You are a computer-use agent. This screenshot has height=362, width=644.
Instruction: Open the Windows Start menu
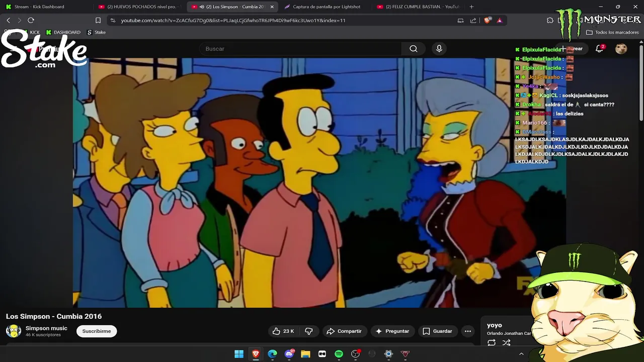coord(239,354)
